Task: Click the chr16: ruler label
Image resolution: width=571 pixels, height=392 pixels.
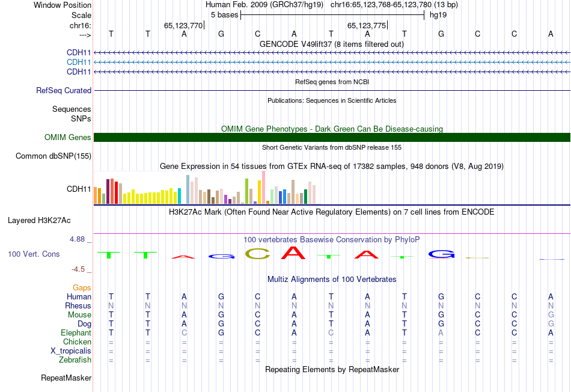Action: 81,25
